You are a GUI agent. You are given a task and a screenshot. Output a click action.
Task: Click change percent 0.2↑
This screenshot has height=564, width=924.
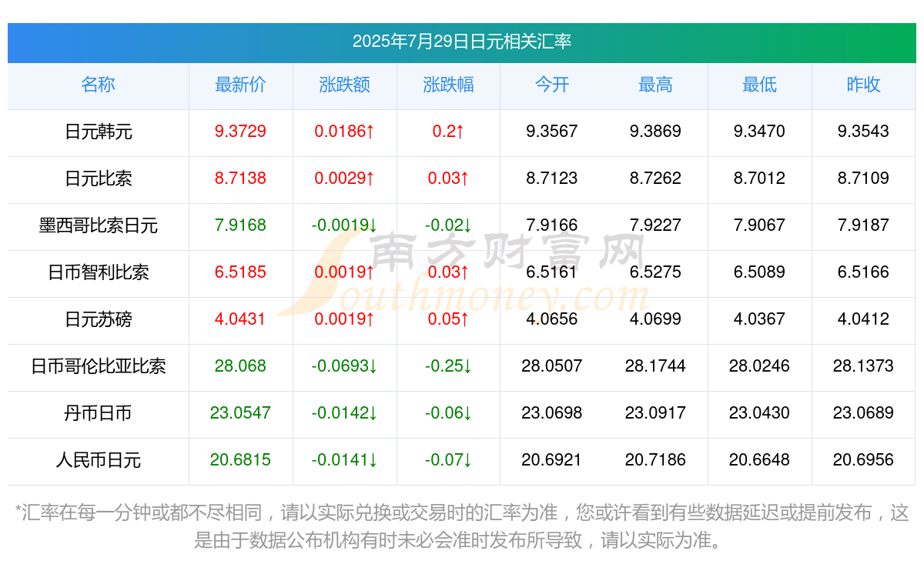click(x=449, y=132)
